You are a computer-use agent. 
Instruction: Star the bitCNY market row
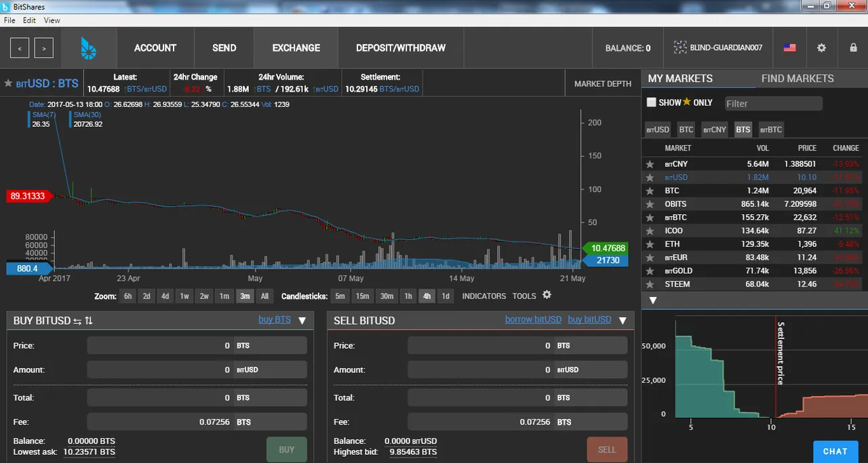pos(650,164)
